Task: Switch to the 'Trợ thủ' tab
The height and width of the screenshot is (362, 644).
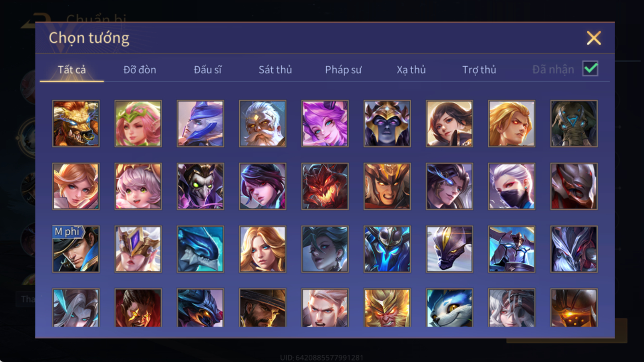Action: click(479, 70)
